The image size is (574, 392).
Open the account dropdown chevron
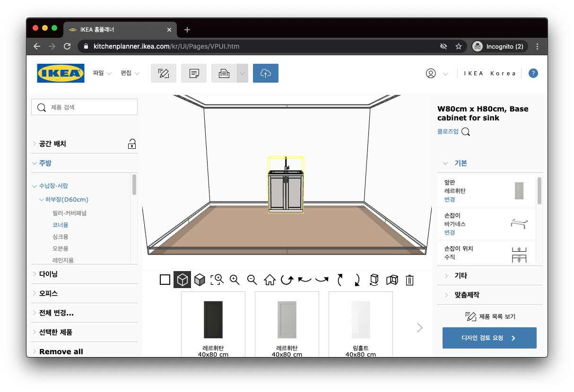445,74
